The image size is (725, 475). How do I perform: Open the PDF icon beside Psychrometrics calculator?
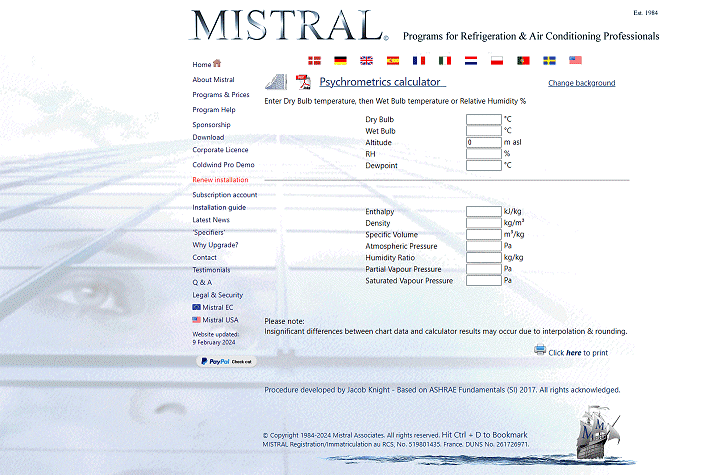tap(303, 82)
